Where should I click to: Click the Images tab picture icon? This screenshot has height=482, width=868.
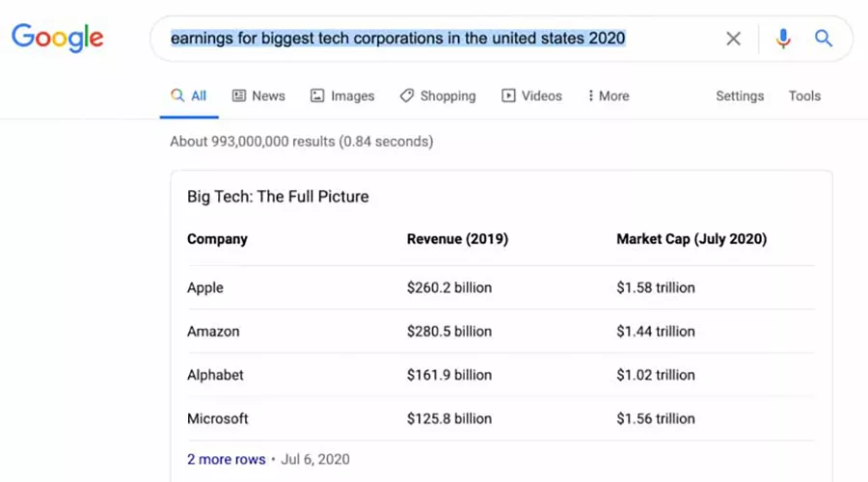[317, 95]
